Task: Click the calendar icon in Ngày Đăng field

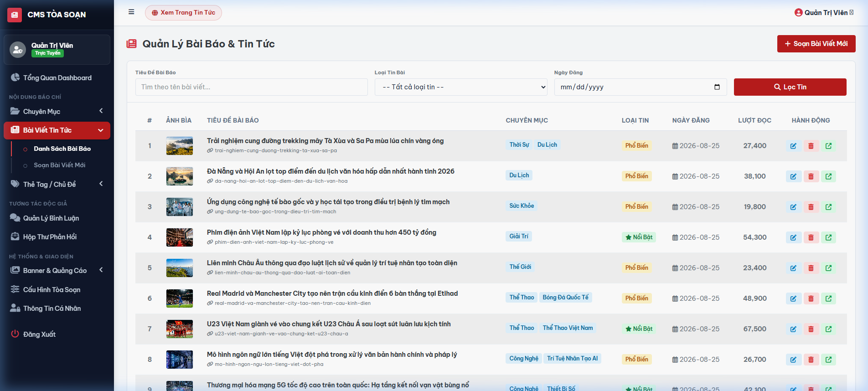Action: coord(717,87)
